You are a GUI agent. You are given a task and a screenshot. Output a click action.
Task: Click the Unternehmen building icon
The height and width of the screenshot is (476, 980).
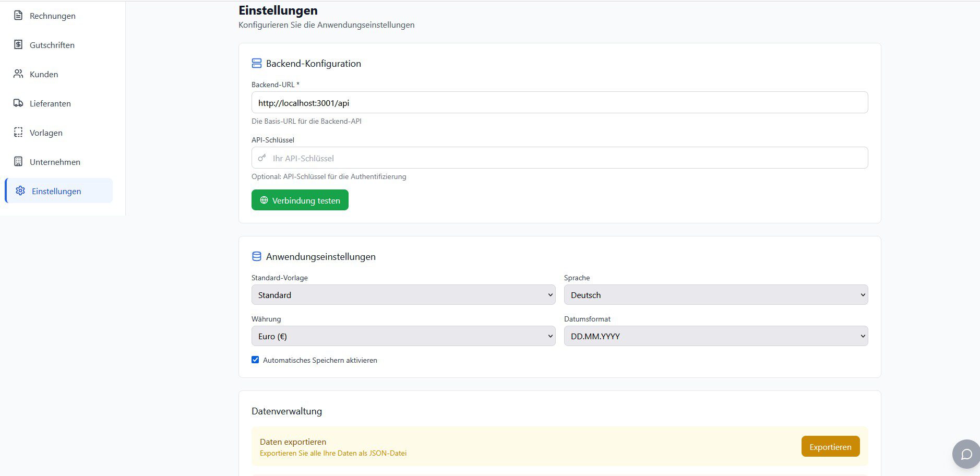pos(18,162)
